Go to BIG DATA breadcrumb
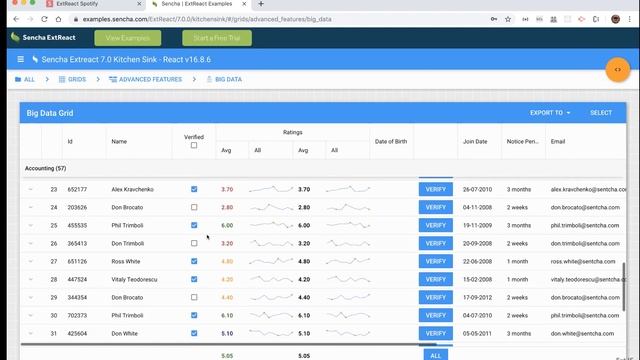 [x=224, y=79]
